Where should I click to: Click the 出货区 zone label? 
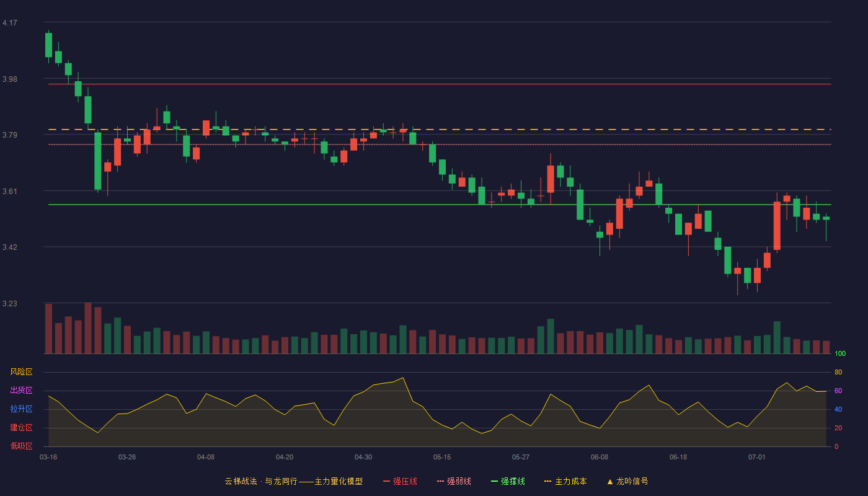[21, 391]
